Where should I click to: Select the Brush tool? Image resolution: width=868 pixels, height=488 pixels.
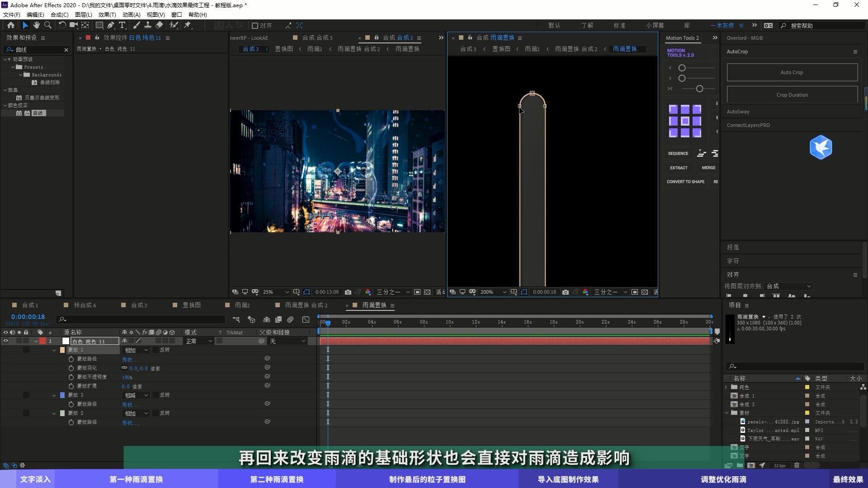pos(137,25)
